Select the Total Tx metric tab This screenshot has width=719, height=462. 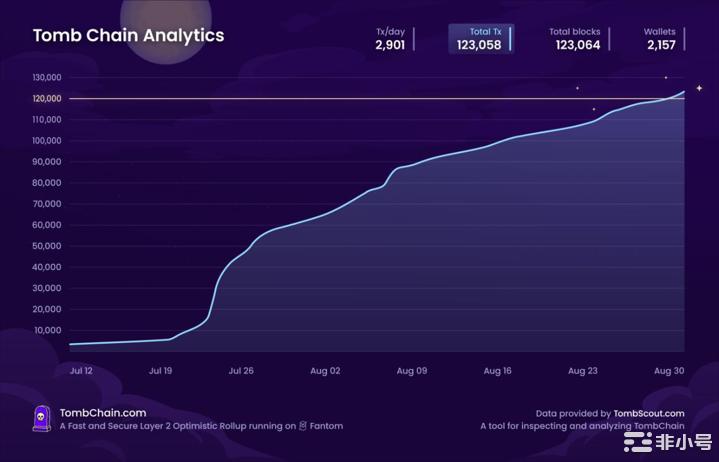click(480, 39)
